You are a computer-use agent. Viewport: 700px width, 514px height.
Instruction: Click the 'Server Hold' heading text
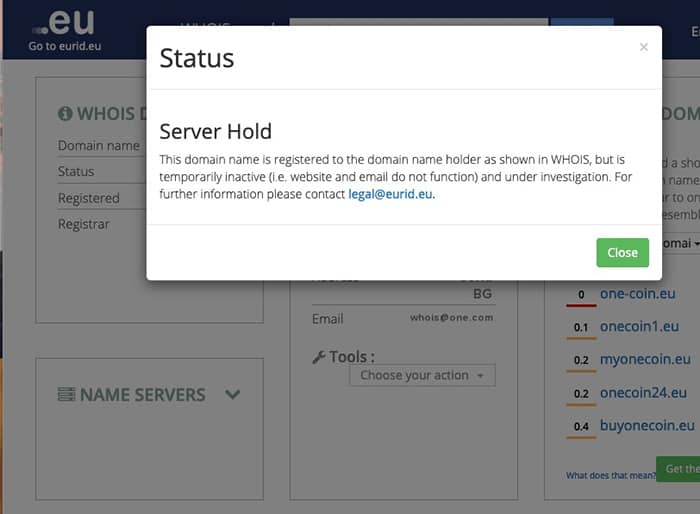tap(216, 131)
